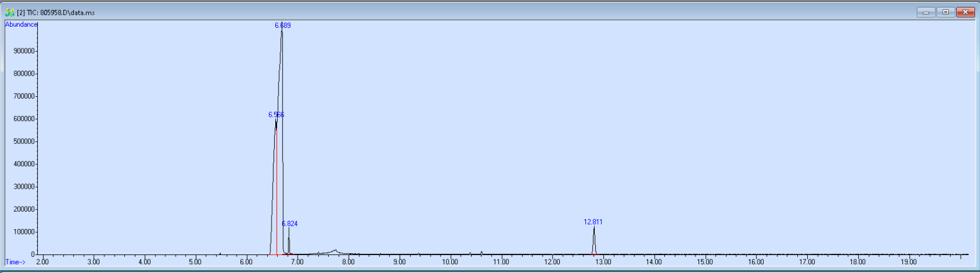Click the 800000 abundance tick label
Image resolution: width=980 pixels, height=273 pixels.
click(24, 74)
